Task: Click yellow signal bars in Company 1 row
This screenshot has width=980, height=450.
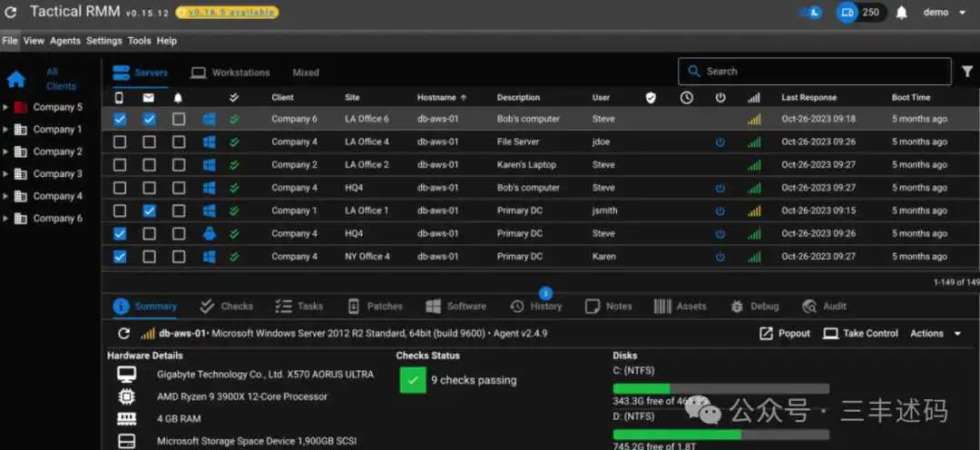Action: 754,210
